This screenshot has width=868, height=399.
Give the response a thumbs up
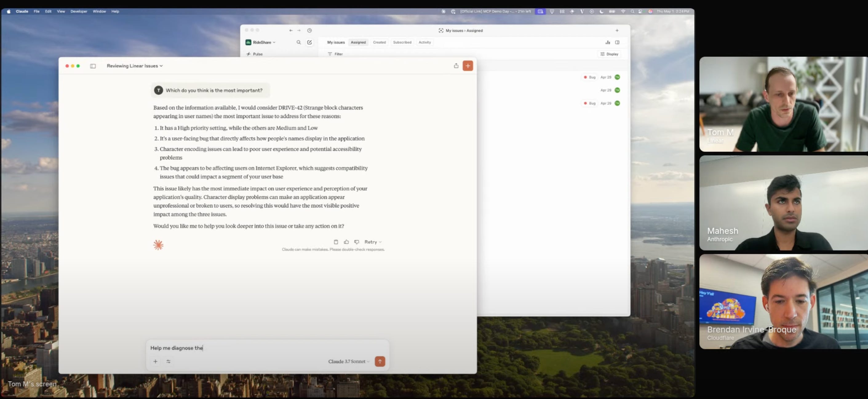346,242
